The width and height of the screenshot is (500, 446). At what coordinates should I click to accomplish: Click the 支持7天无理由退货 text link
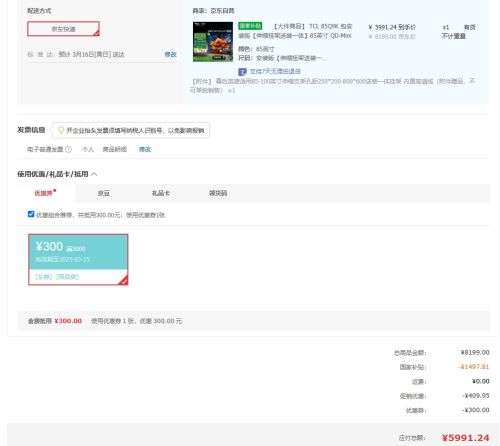[275, 71]
